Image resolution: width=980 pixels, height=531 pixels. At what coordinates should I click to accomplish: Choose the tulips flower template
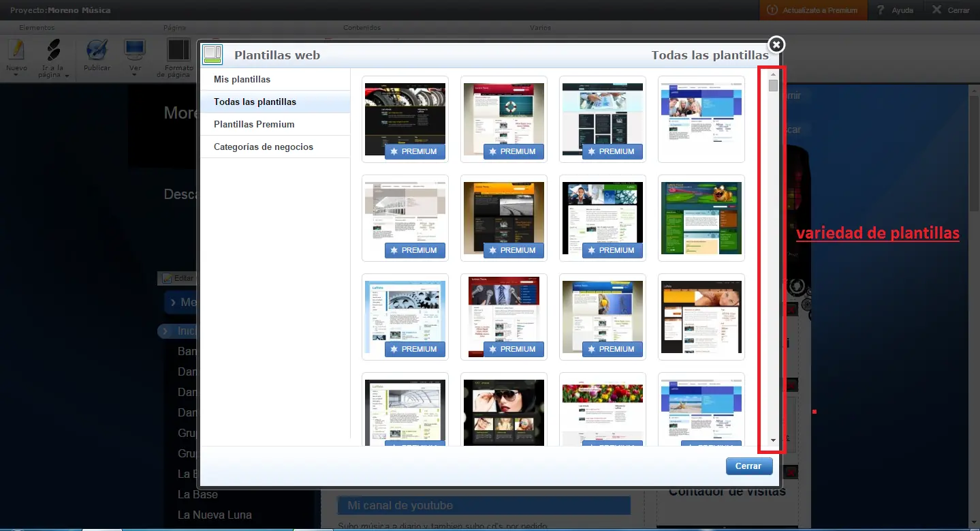(x=603, y=409)
